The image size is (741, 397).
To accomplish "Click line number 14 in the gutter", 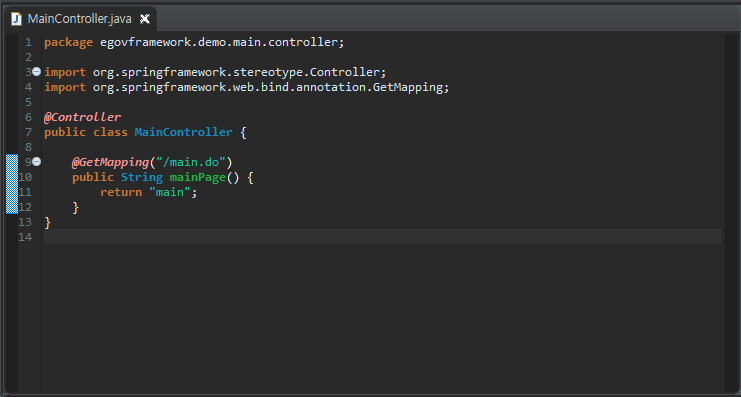I will pos(25,237).
